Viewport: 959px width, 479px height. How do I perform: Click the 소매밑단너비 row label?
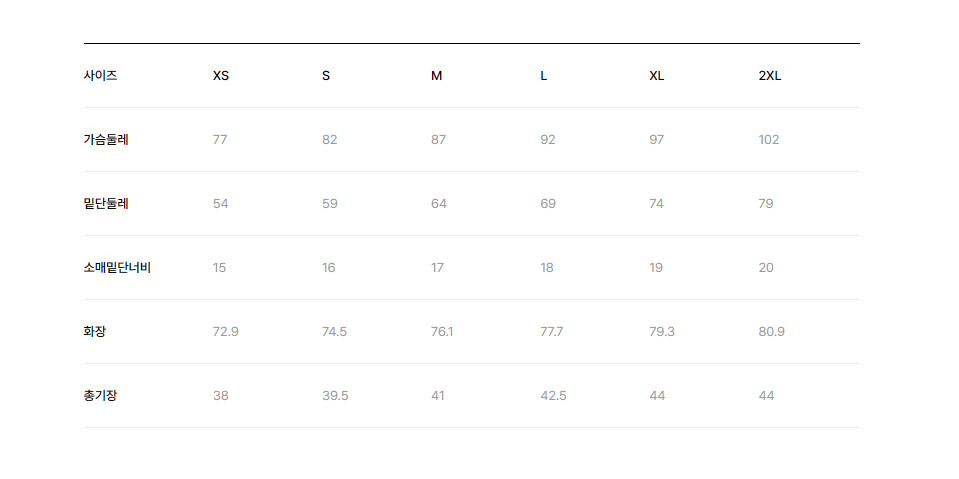pyautogui.click(x=117, y=268)
